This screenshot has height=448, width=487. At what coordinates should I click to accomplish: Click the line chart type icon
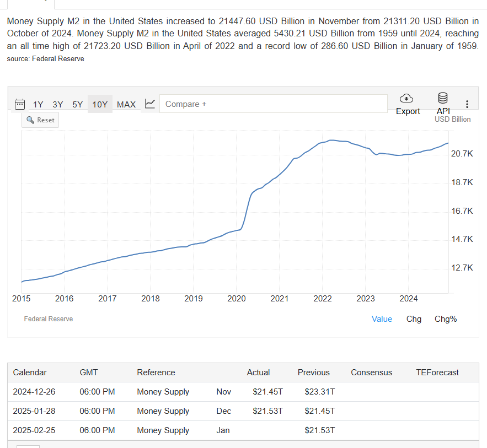pos(149,104)
